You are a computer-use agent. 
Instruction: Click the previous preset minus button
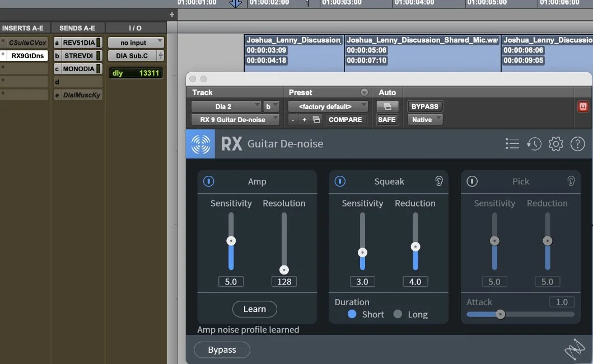coord(293,120)
